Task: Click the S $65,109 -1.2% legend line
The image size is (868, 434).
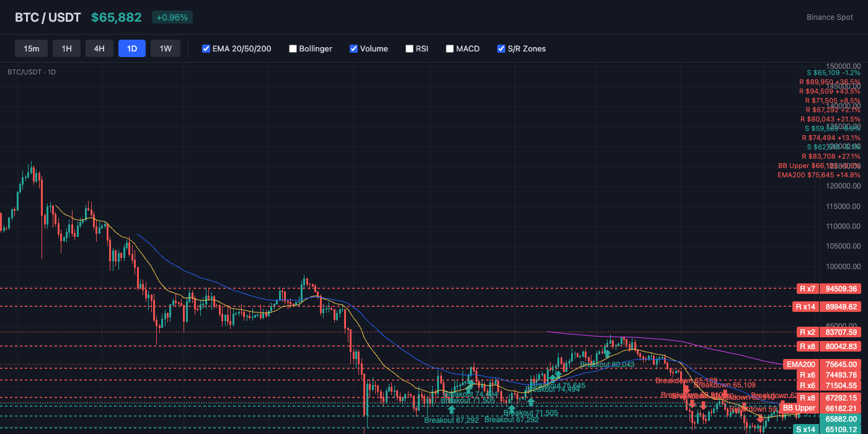Action: coord(834,73)
